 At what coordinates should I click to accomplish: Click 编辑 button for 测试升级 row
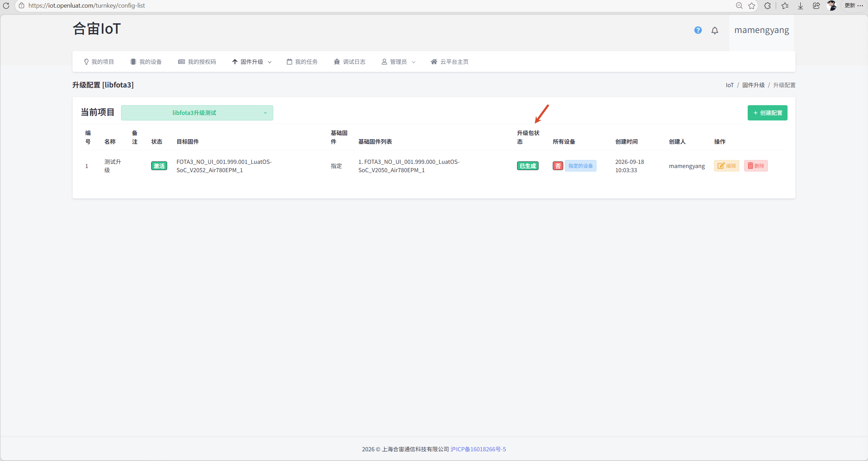coord(727,166)
